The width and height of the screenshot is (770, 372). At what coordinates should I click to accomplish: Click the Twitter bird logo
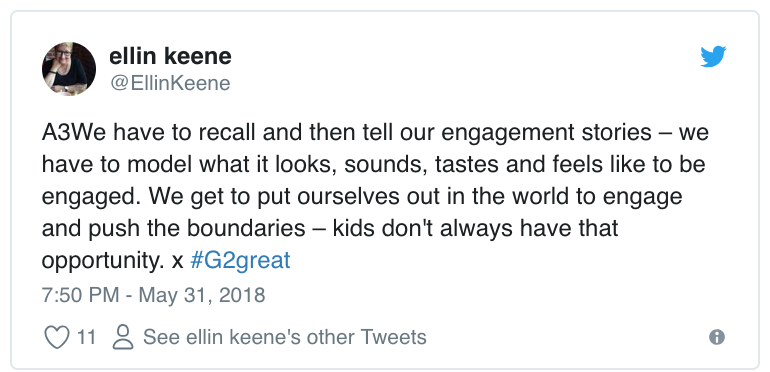pyautogui.click(x=713, y=56)
